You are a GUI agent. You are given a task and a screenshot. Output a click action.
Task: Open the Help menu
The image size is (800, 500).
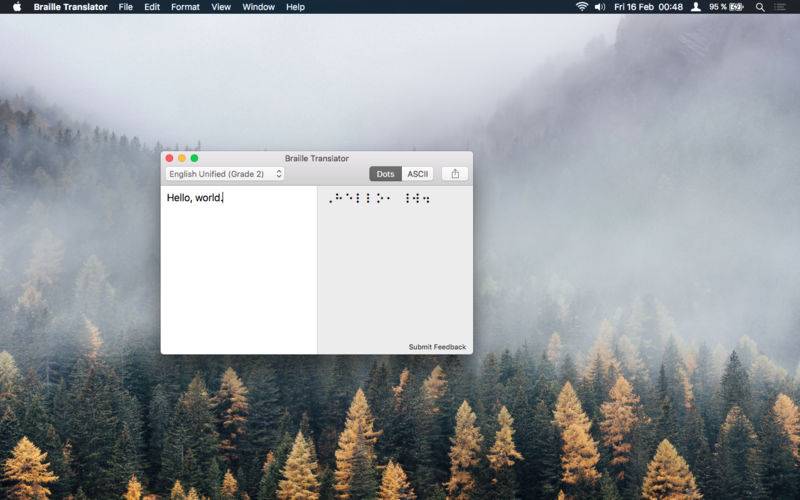coord(295,7)
